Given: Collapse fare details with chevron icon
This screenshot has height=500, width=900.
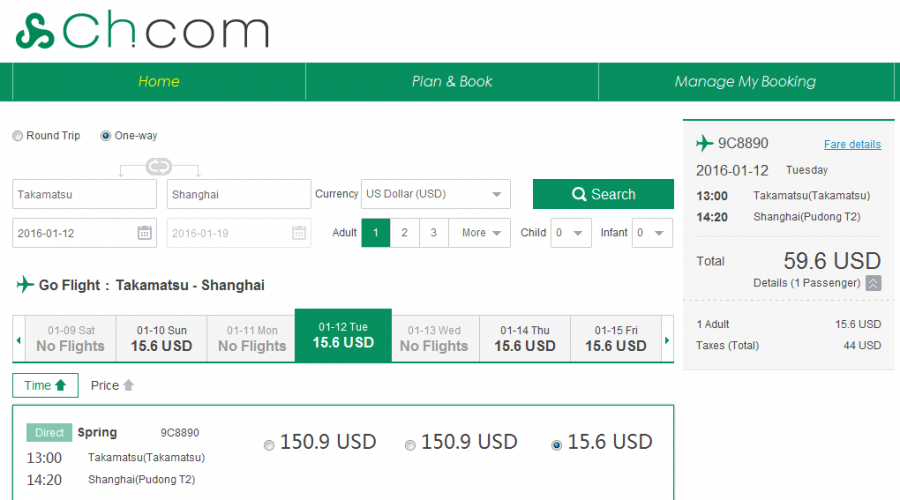Looking at the screenshot, I should 873,283.
